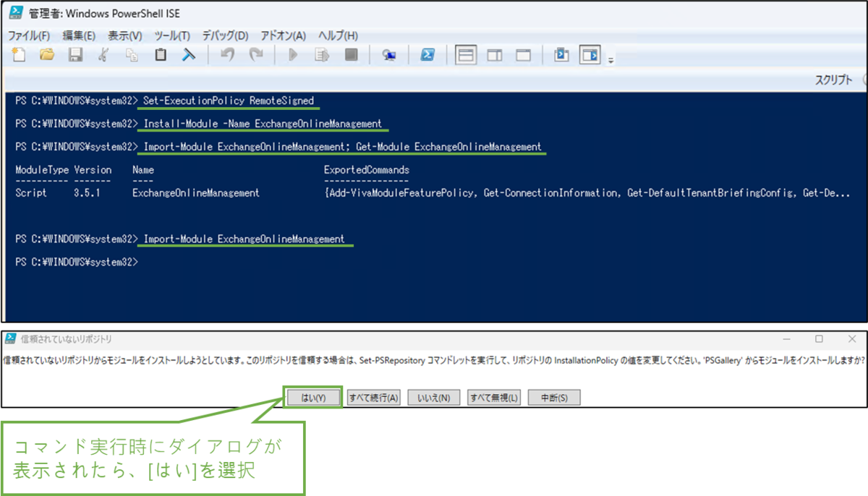Open the ツール(T) menu

[x=172, y=35]
